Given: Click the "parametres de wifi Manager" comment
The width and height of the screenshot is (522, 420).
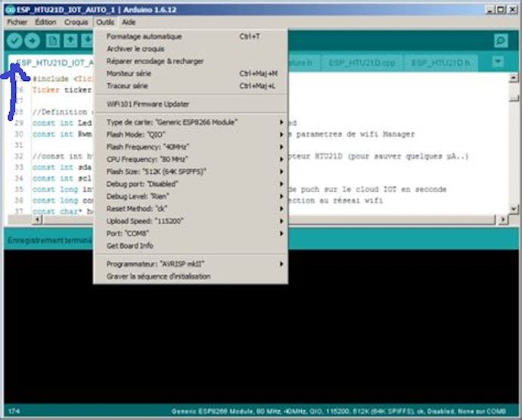Looking at the screenshot, I should (x=356, y=134).
